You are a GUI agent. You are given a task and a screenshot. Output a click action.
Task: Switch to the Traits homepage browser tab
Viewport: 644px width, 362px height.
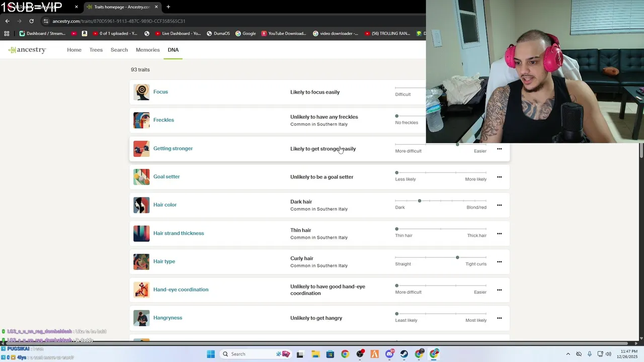[x=122, y=7]
